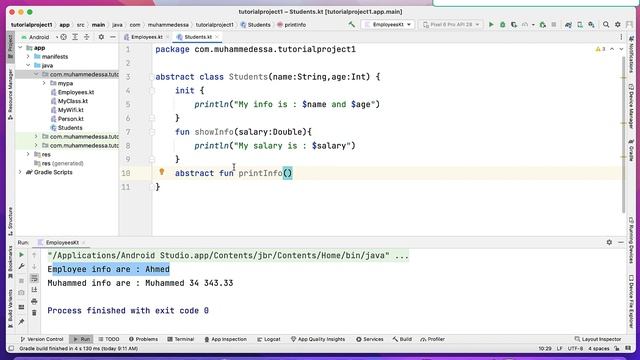Screen dimensions: 640x360
Task: Open Project panel options gear
Action: [101, 37]
